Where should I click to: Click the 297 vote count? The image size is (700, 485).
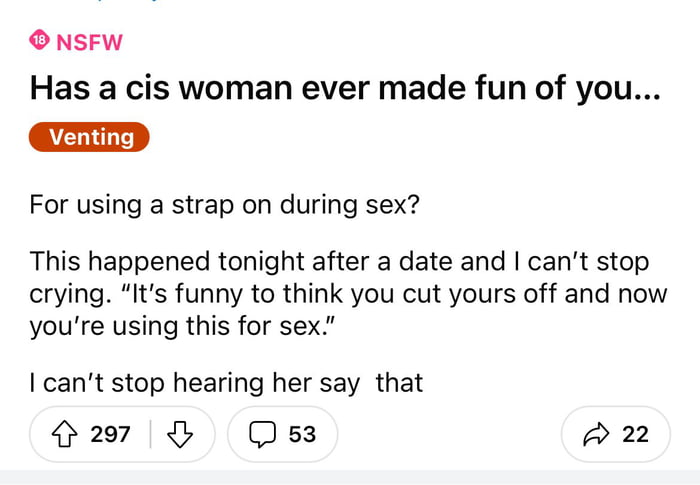click(110, 434)
